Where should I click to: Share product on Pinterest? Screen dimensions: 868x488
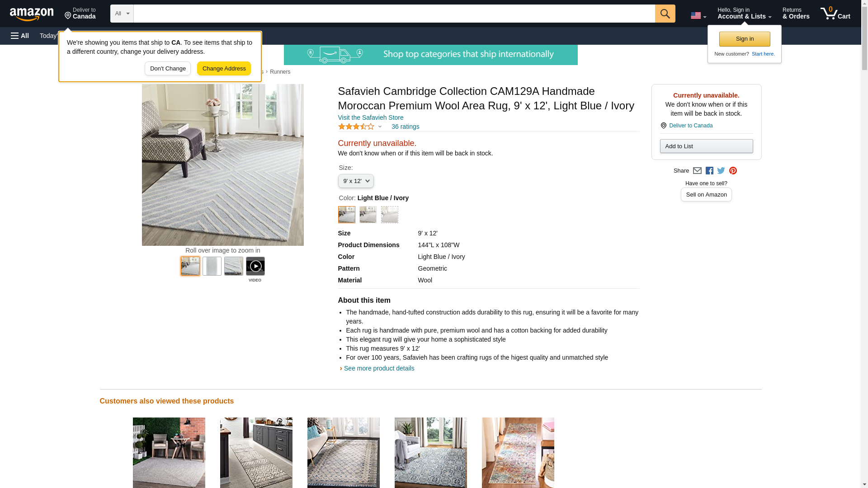click(733, 171)
